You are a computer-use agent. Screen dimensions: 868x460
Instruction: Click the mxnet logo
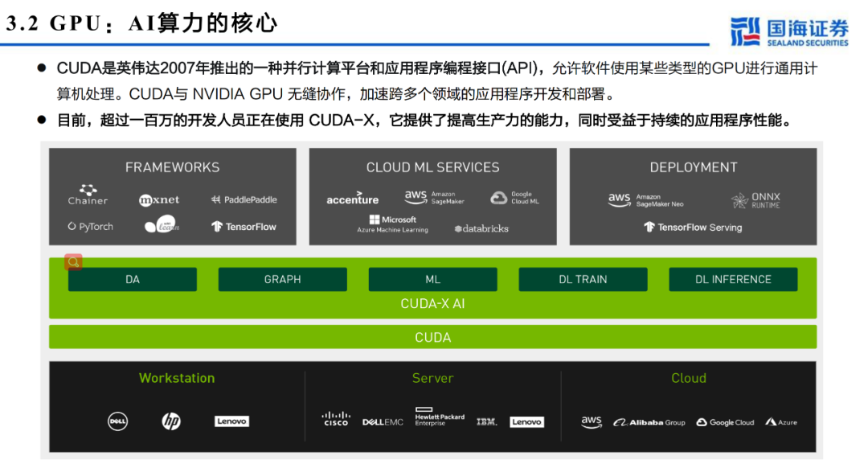point(159,200)
